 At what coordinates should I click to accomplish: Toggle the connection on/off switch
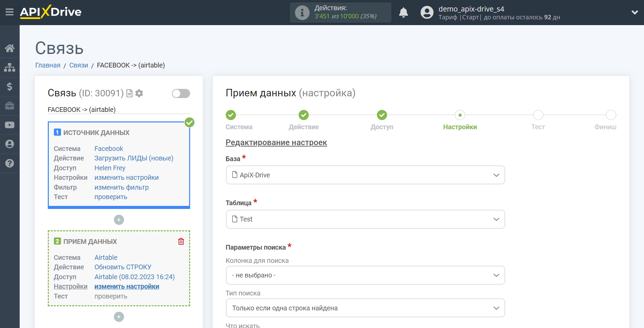pos(181,93)
